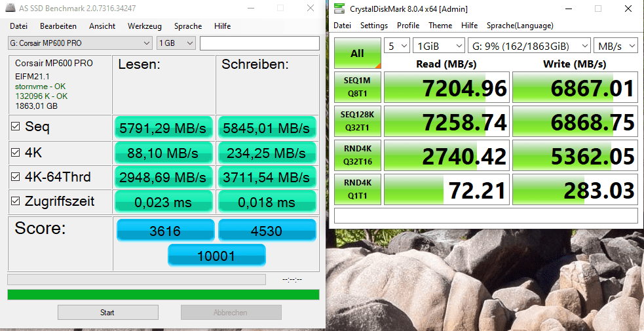Screen dimensions: 644x331
Task: Click the 4530 write score
Action: click(x=267, y=230)
